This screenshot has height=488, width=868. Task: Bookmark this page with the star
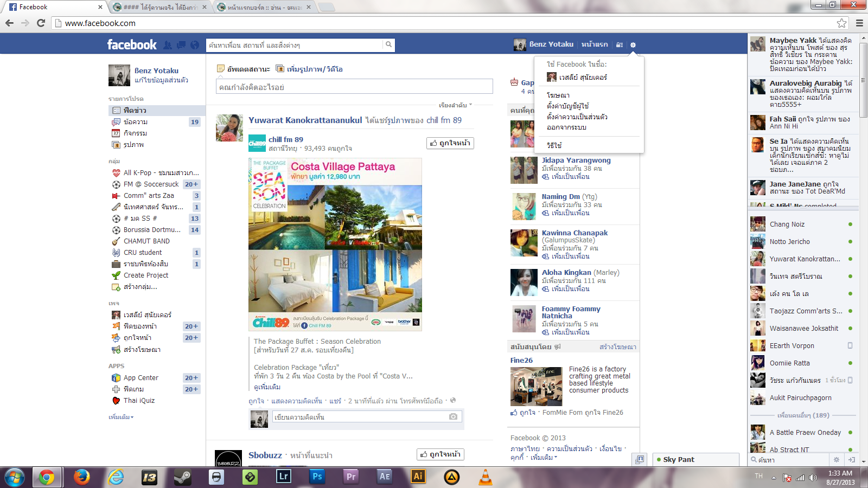tap(841, 23)
